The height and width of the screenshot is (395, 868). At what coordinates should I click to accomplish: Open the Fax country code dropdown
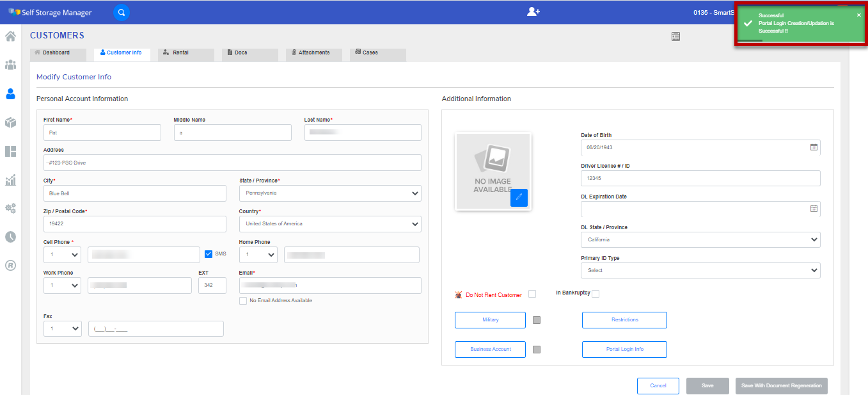62,328
